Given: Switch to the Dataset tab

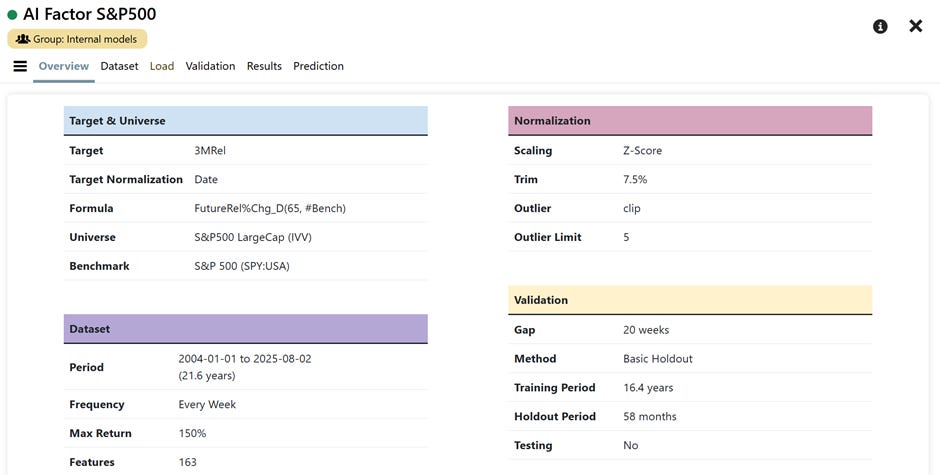Looking at the screenshot, I should [x=119, y=66].
